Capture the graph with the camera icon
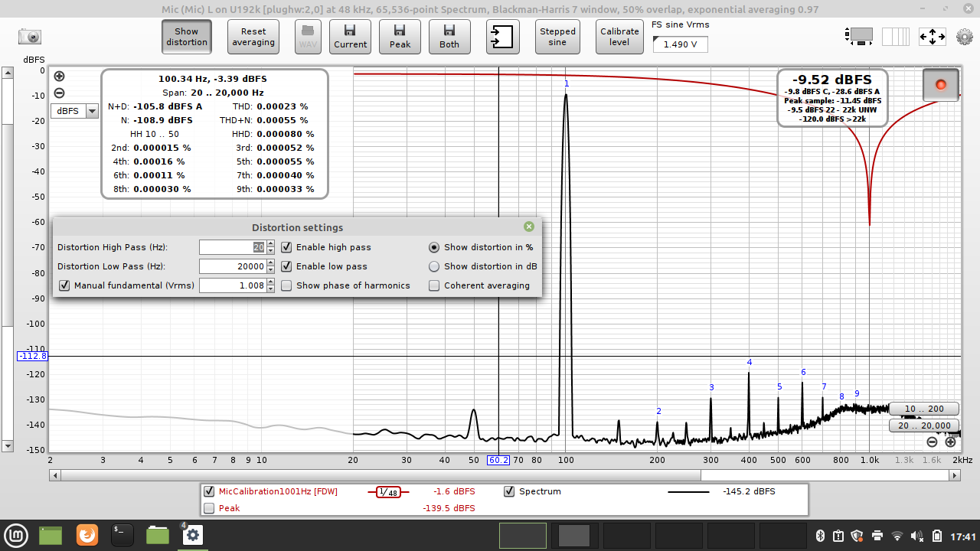Screen dimensions: 980x551 [30, 37]
